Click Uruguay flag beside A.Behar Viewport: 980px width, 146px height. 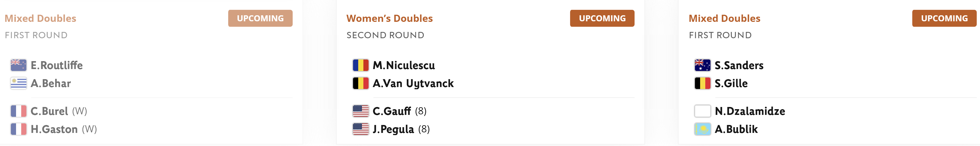coord(19,83)
